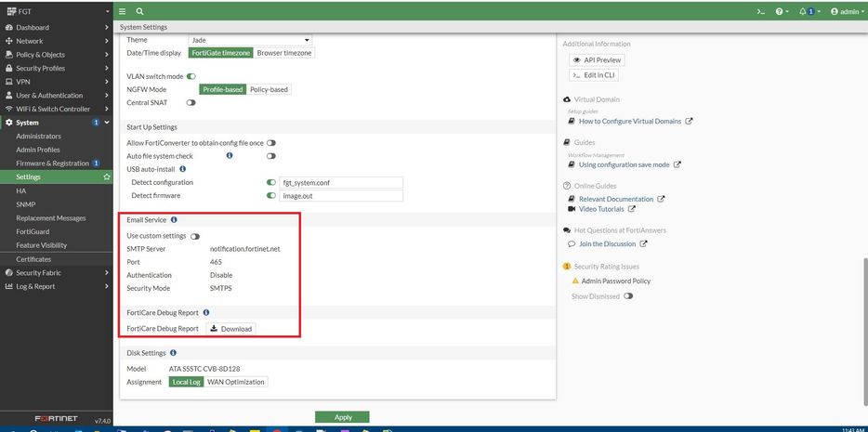868x432 pixels.
Task: Enable Use custom settings toggle
Action: 195,236
